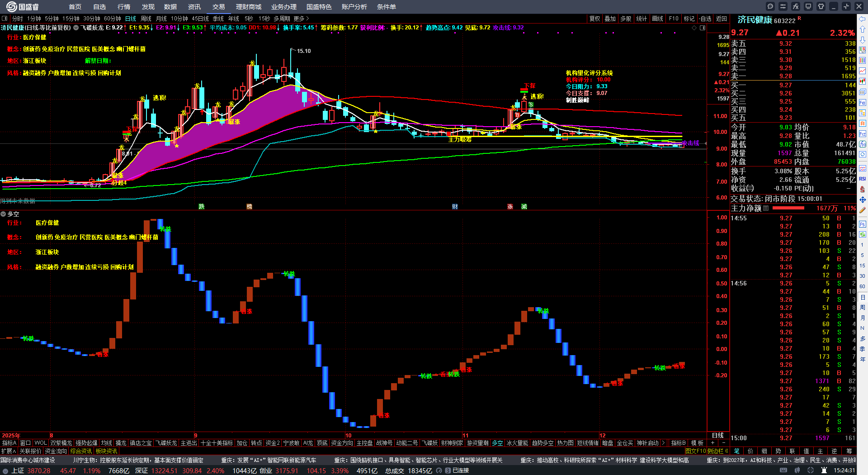Screen dimensions: 868x475
Task: Expand the 多空 indicator panel dropdown
Action: (3, 214)
